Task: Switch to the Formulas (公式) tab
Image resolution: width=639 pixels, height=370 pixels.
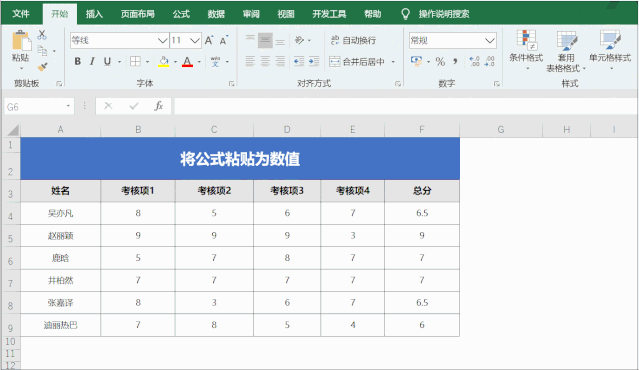Action: 181,14
